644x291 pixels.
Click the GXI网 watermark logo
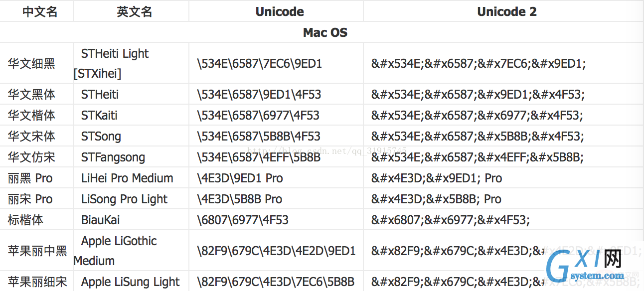585,265
